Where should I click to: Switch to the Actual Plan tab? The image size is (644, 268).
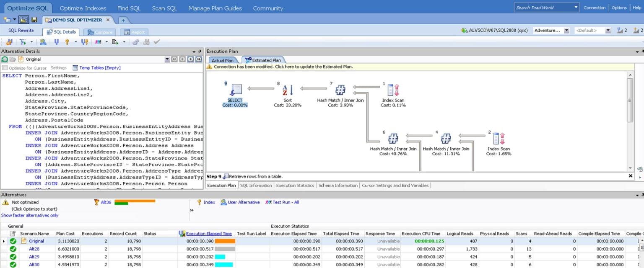pos(223,60)
